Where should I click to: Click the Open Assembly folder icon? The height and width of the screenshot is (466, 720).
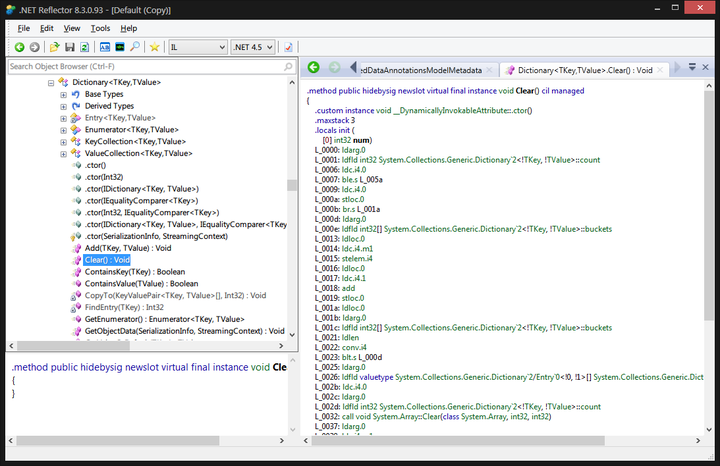[x=54, y=47]
